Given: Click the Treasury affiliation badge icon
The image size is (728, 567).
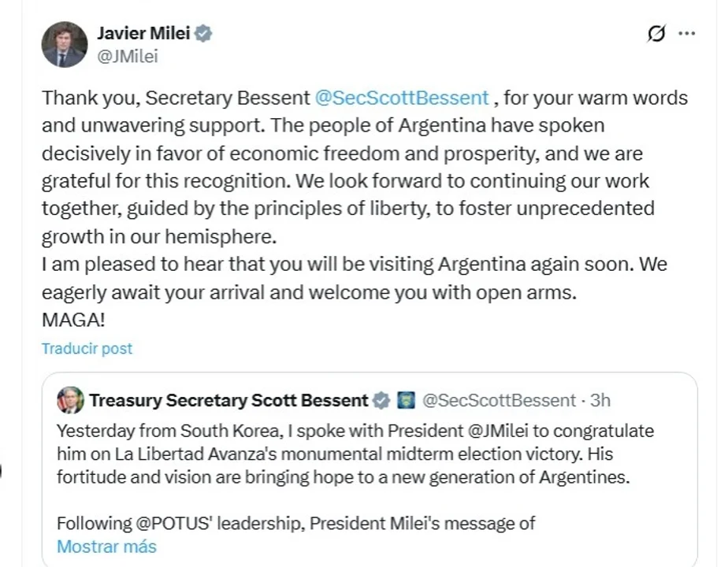Looking at the screenshot, I should click(405, 400).
